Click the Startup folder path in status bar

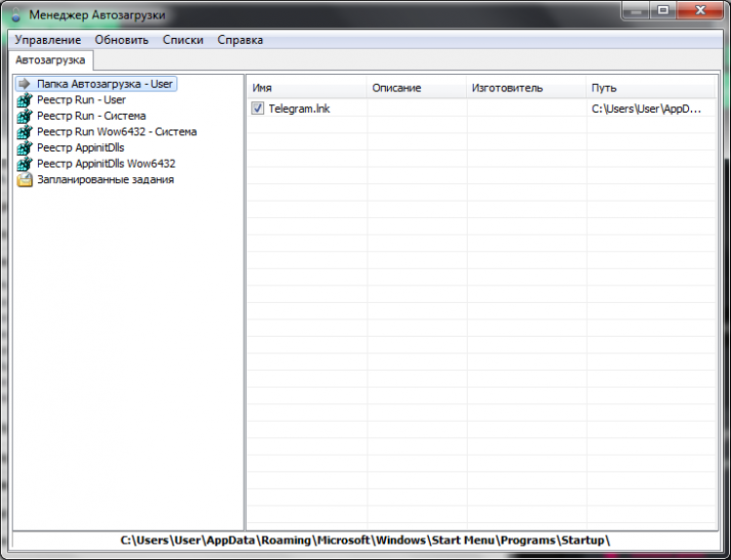(365, 541)
